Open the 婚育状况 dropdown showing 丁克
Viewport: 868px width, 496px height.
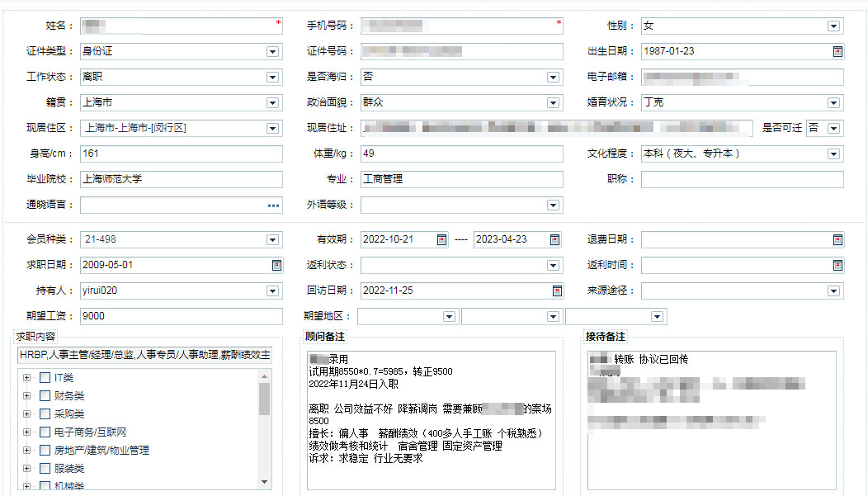coord(833,102)
